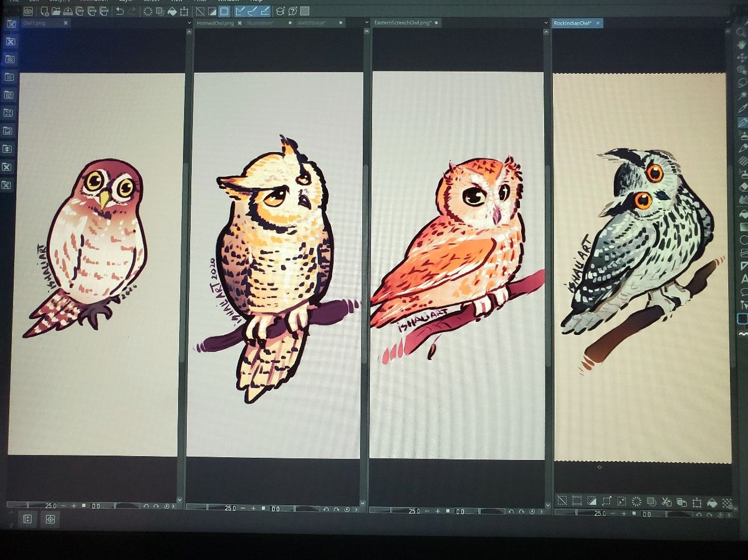Screen dimensions: 748x560
Task: Expand the tab list chevron beside Owl1.png
Action: tap(189, 24)
